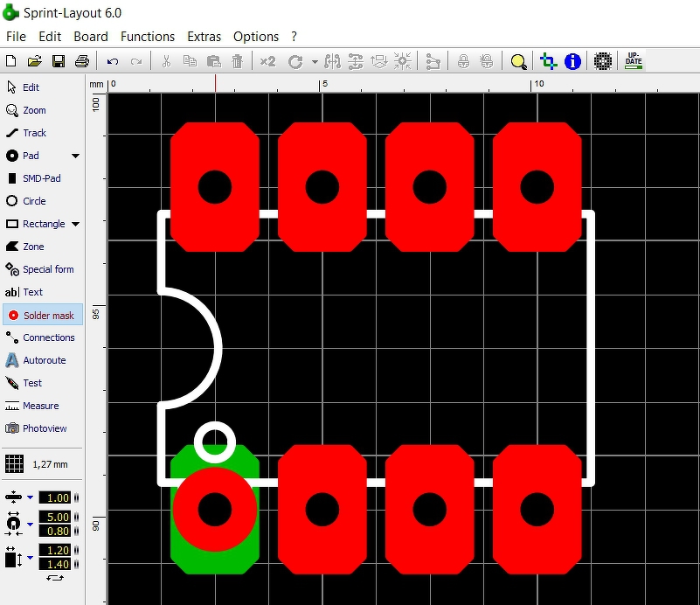Click the 1.00 track width field

coord(54,497)
